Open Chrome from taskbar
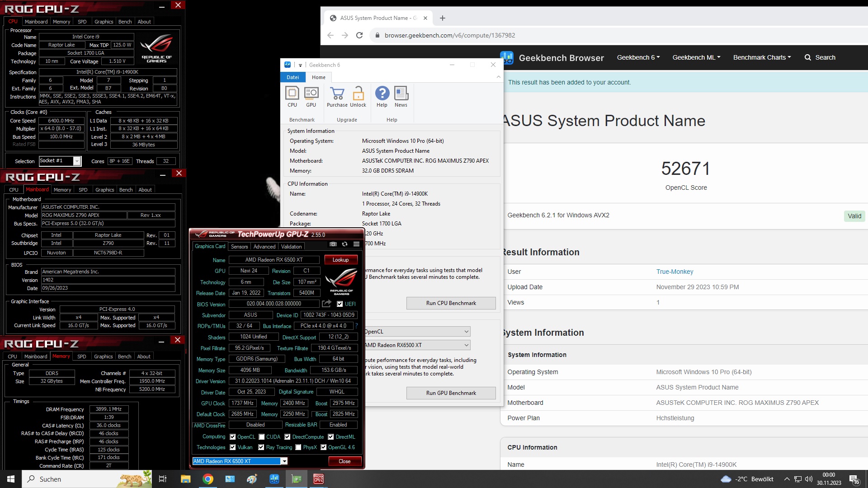This screenshot has width=868, height=488. coord(208,479)
